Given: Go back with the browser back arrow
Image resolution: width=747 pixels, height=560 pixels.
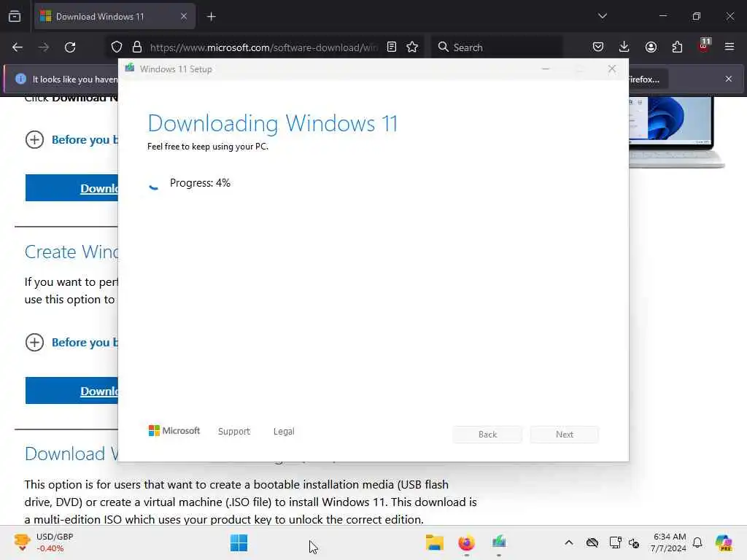Looking at the screenshot, I should coord(18,47).
